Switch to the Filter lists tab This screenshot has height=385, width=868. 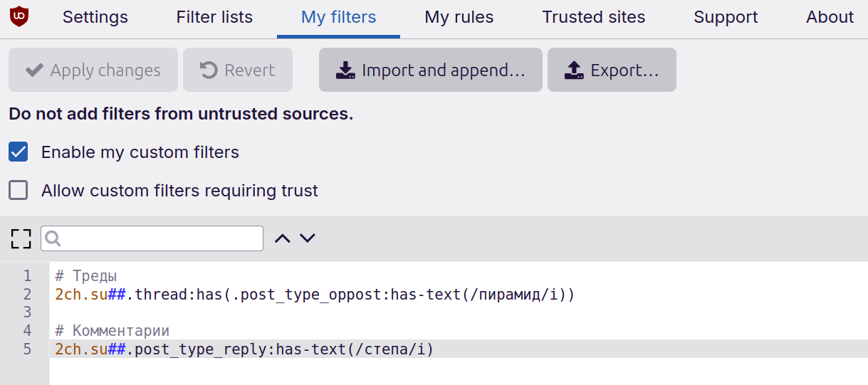click(214, 18)
